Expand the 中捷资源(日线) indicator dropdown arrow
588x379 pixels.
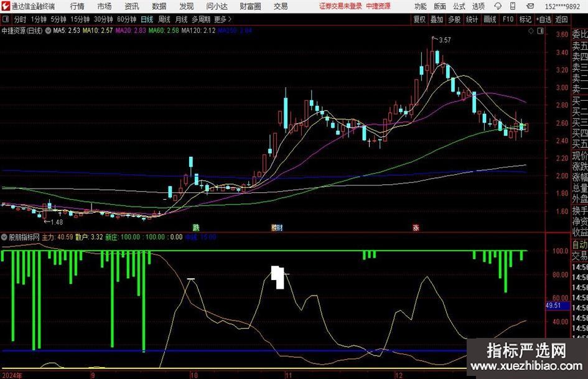pyautogui.click(x=48, y=30)
